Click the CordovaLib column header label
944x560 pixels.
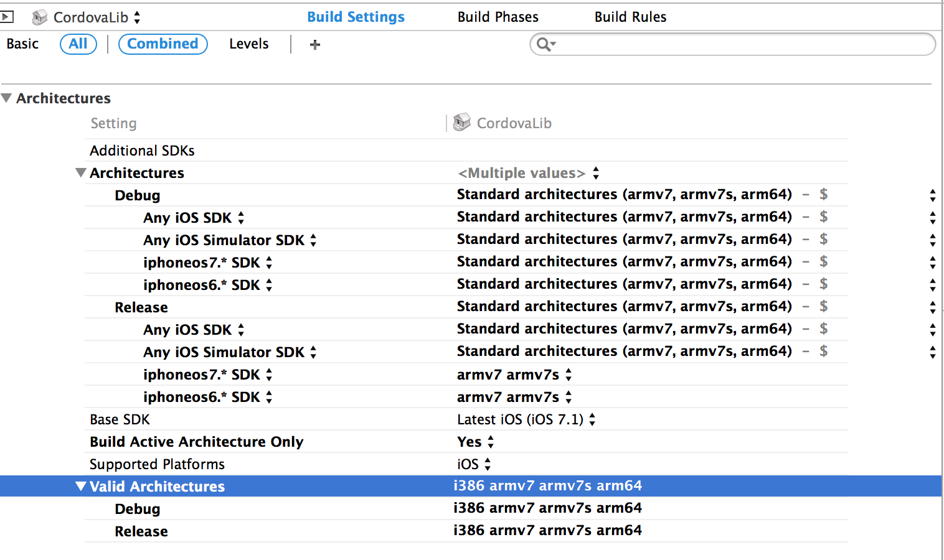click(x=514, y=123)
